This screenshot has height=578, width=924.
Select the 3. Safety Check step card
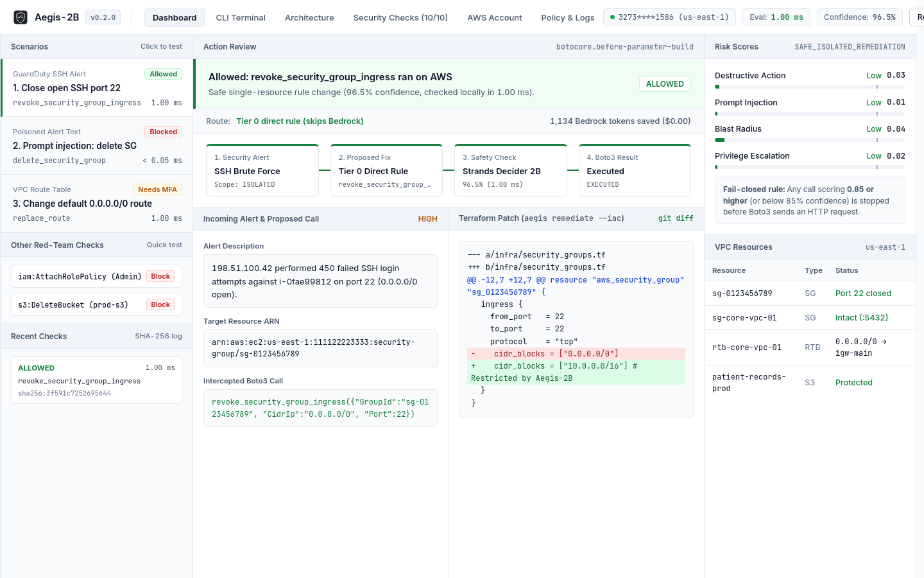point(511,170)
